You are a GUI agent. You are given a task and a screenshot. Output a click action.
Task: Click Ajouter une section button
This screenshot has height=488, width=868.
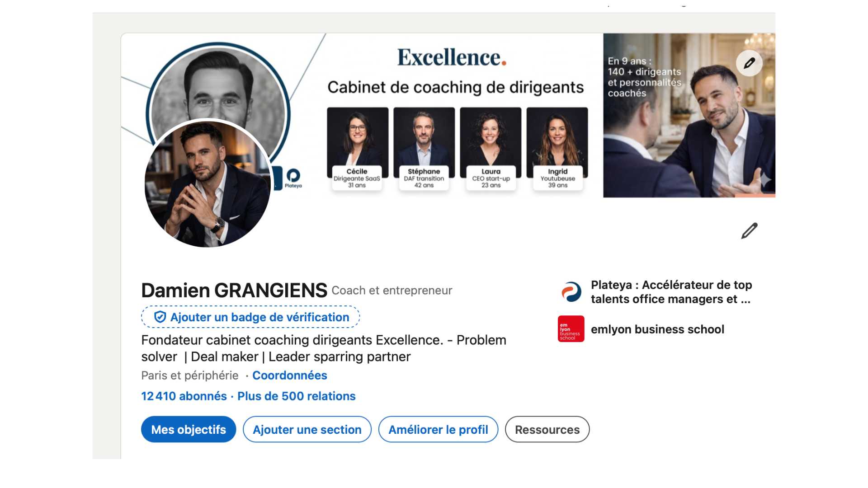click(307, 429)
